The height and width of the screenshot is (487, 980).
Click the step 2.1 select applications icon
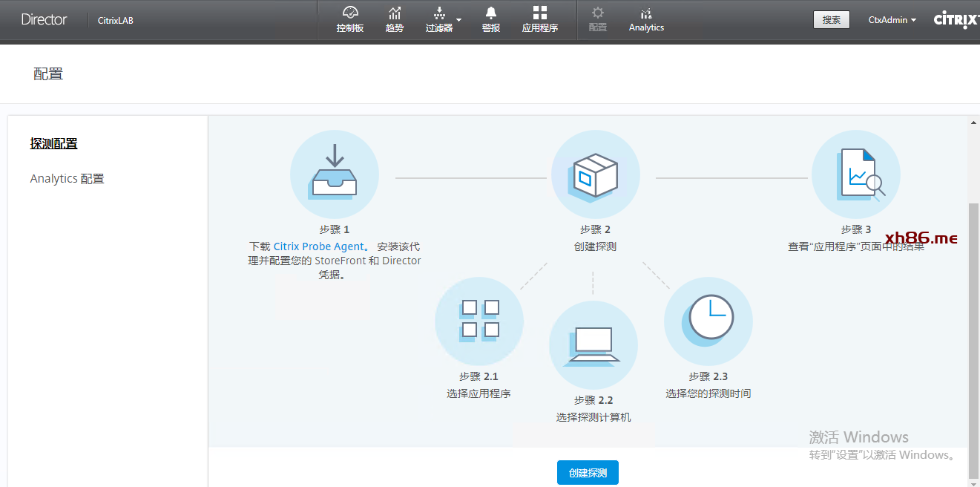[x=479, y=321]
